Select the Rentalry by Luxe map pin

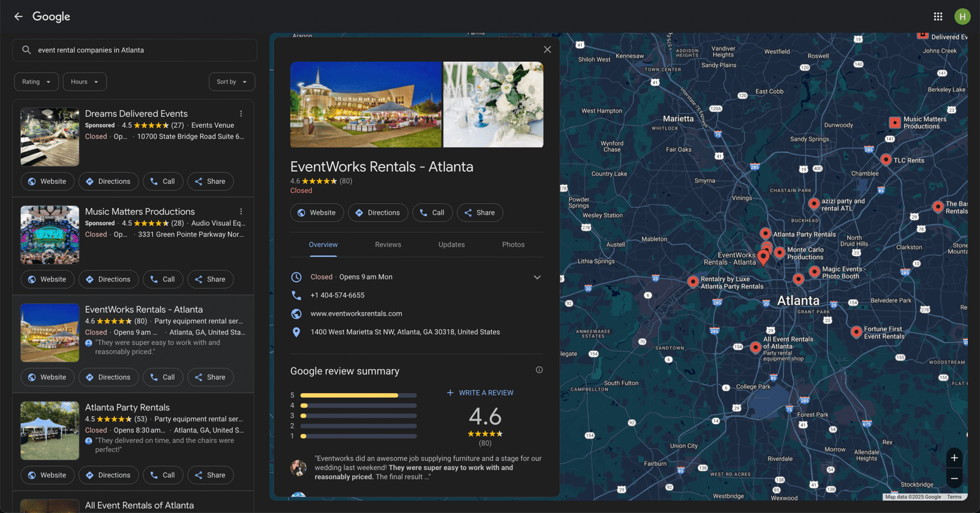(x=693, y=282)
